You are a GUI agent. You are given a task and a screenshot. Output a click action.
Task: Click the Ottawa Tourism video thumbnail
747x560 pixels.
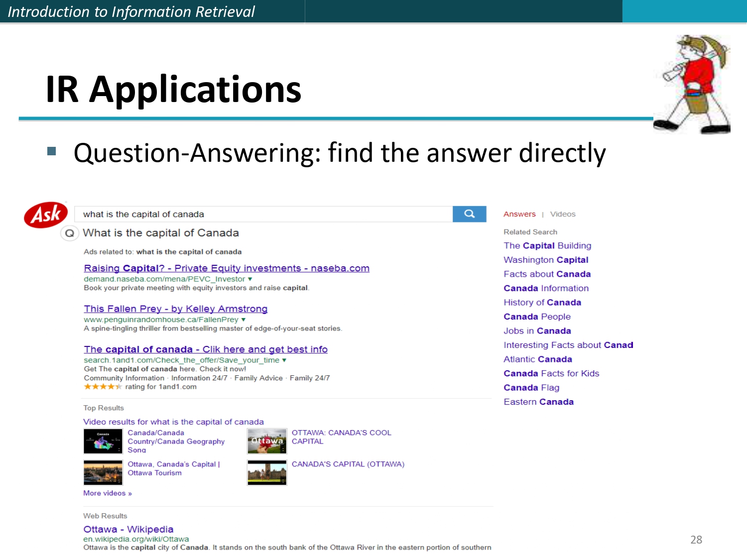coord(103,472)
